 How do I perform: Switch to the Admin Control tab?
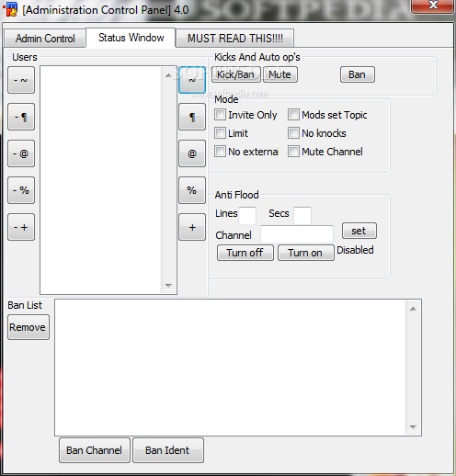[45, 39]
